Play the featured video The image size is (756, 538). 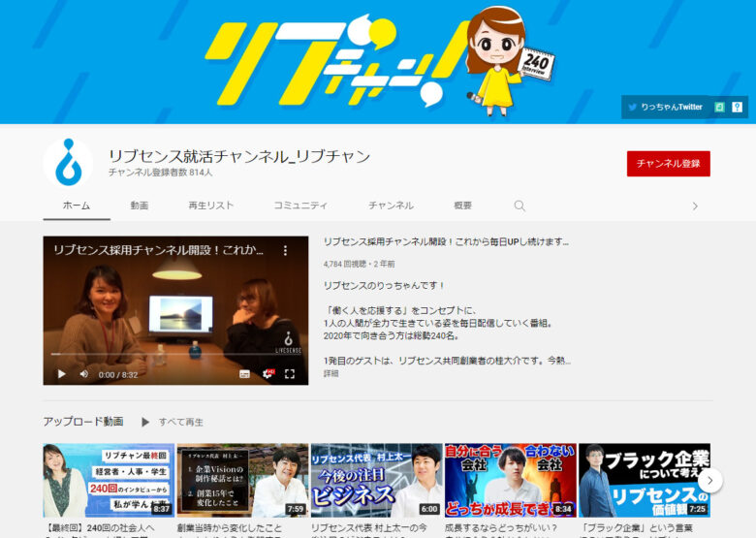tap(62, 374)
